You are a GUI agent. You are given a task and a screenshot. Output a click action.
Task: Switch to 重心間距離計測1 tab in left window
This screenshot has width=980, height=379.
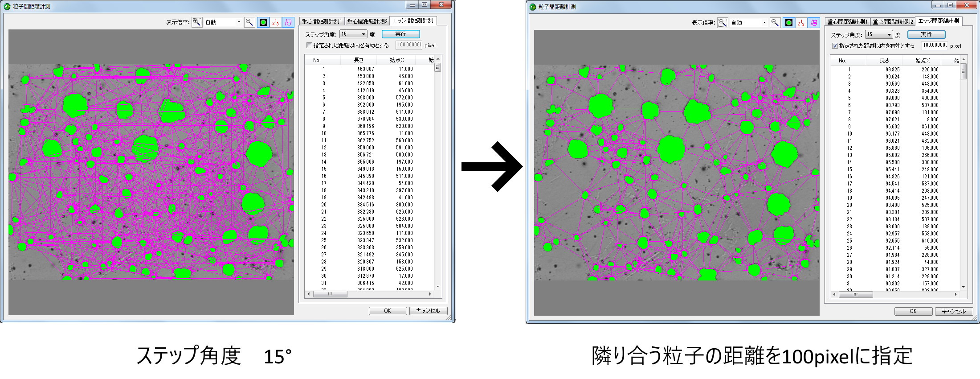[x=322, y=21]
